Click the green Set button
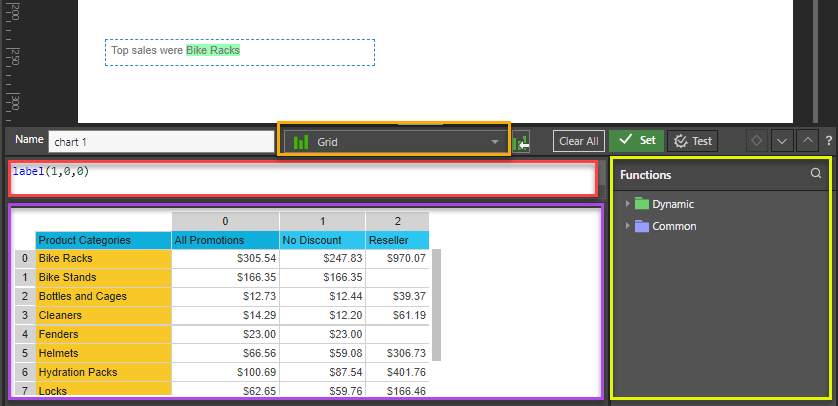The width and height of the screenshot is (838, 406). coord(636,141)
